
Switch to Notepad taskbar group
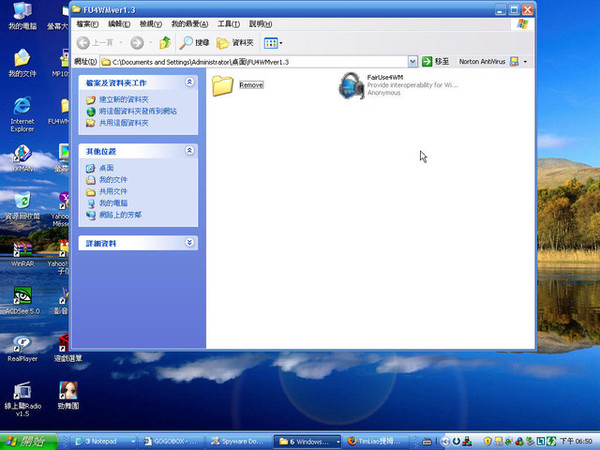104,441
